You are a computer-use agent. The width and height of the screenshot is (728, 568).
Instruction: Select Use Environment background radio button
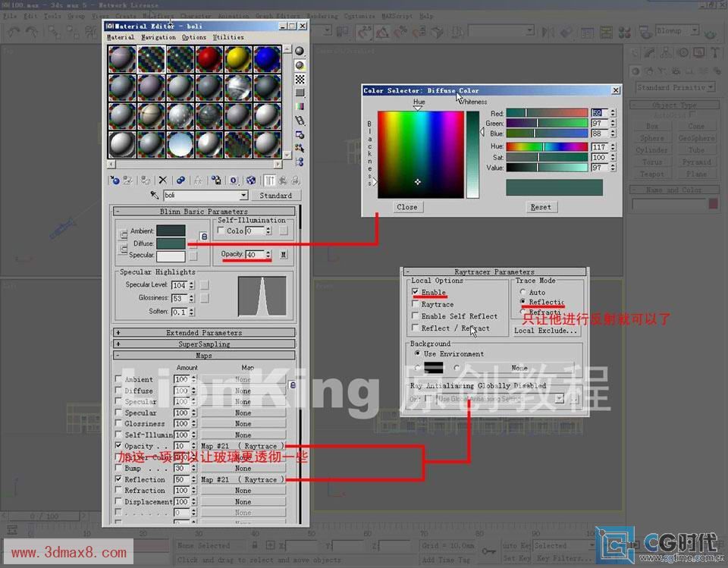(417, 353)
